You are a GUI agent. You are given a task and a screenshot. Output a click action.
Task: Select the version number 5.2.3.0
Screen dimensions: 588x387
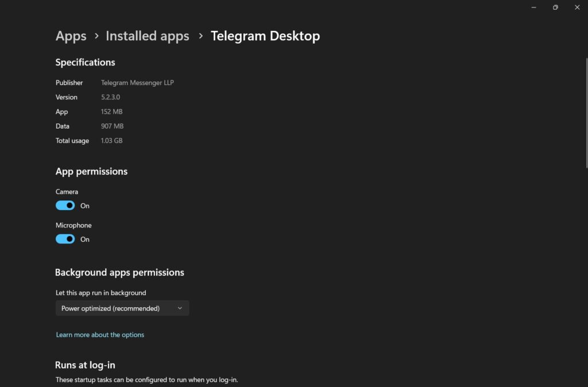tap(111, 97)
